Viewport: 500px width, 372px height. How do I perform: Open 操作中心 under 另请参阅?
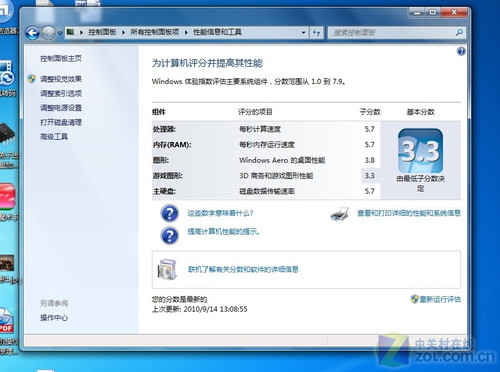[54, 318]
